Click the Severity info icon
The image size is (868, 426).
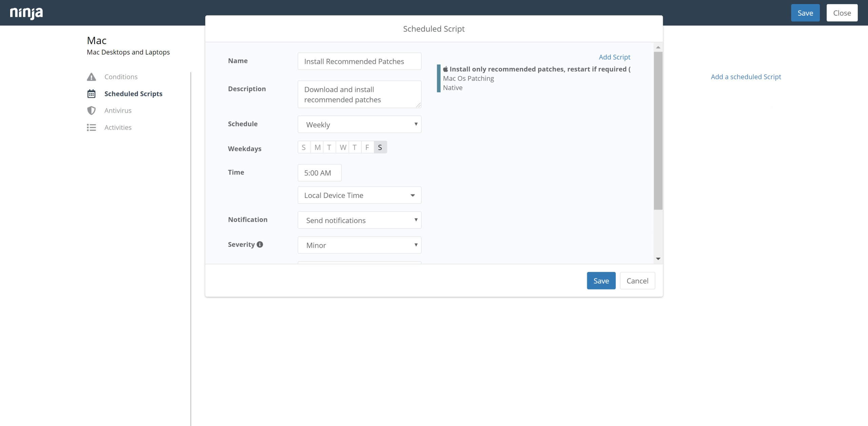(x=260, y=244)
